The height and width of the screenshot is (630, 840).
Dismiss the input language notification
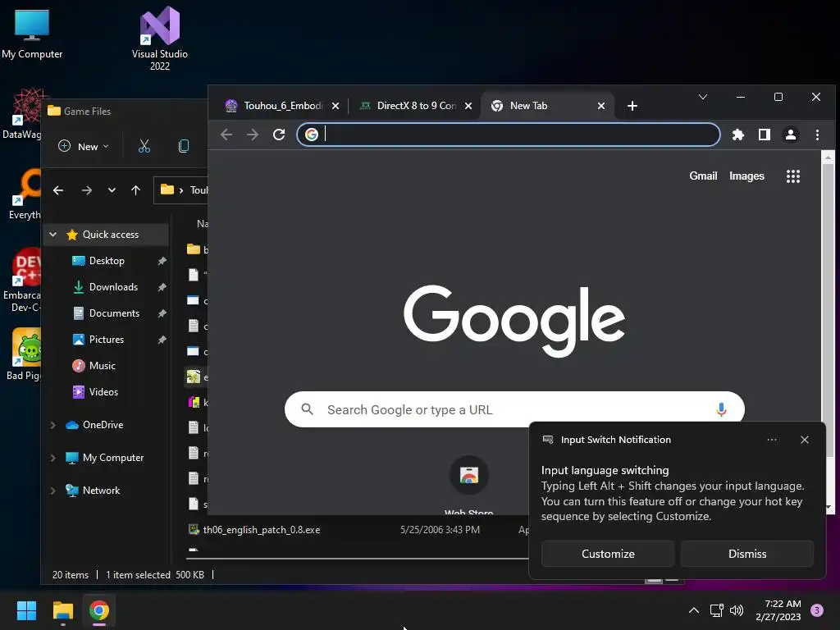coord(746,554)
